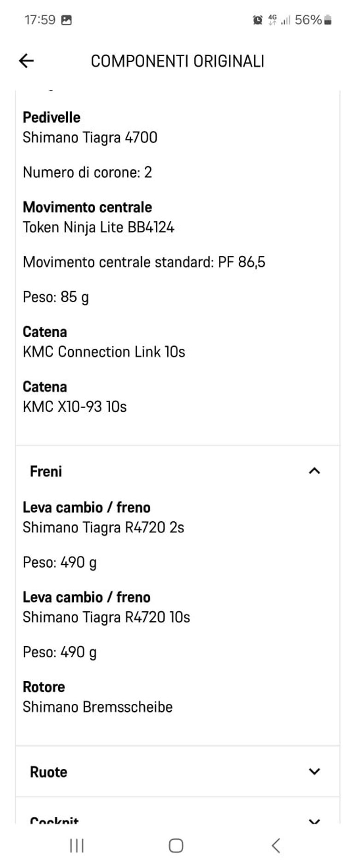Screen dimensions: 355x868
Task: Select the KMC Connection Link 10s entry
Action: [x=104, y=352]
